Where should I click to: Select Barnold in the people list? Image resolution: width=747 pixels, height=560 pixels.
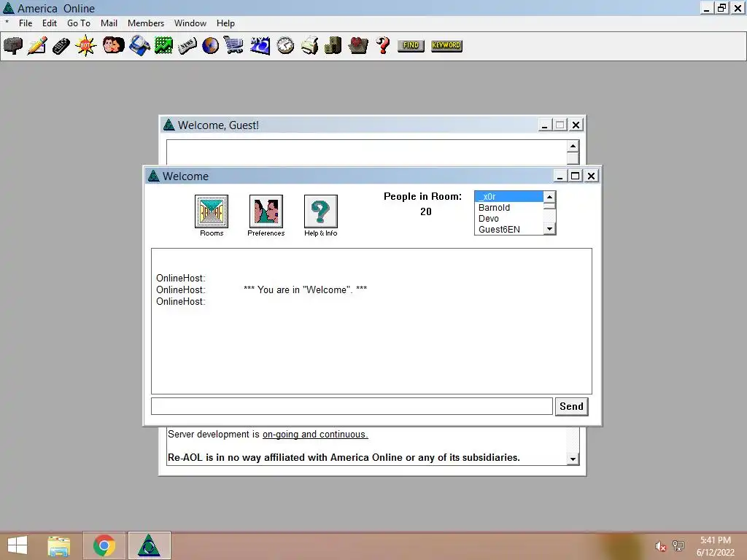[508, 208]
